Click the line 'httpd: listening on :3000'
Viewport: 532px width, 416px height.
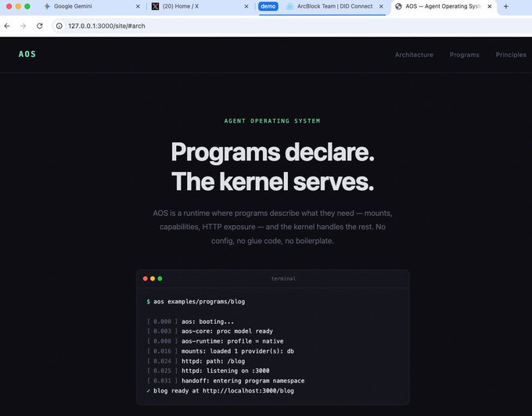(x=225, y=371)
